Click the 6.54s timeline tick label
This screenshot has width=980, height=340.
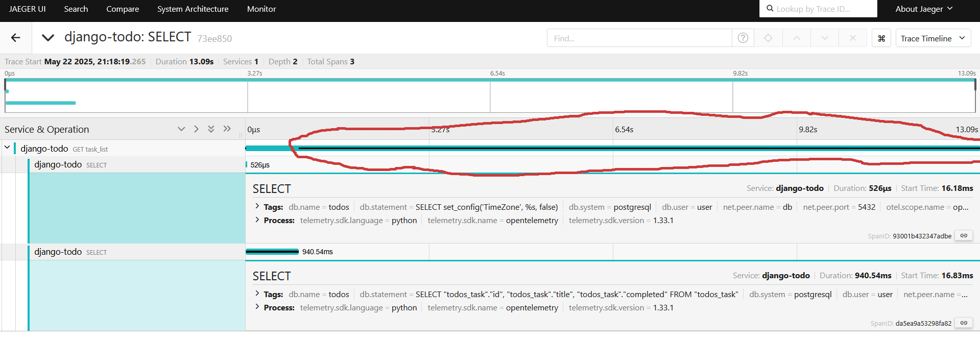pos(624,130)
